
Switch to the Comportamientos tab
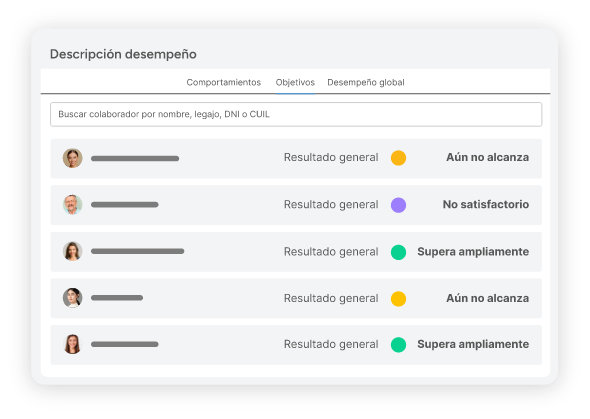[224, 82]
